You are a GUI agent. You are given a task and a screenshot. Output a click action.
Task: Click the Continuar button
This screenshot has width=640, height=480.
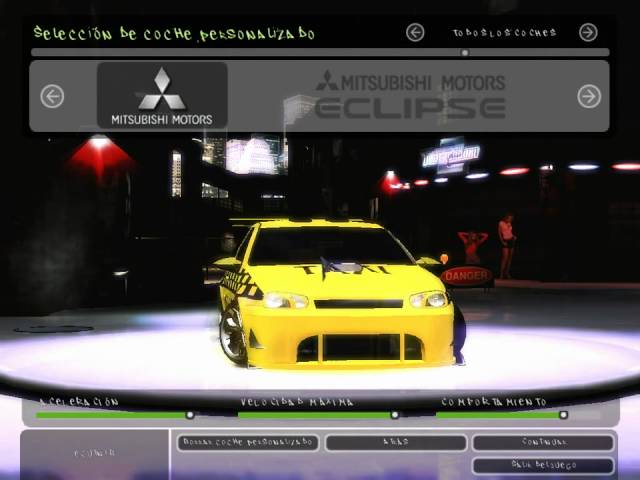pyautogui.click(x=543, y=442)
